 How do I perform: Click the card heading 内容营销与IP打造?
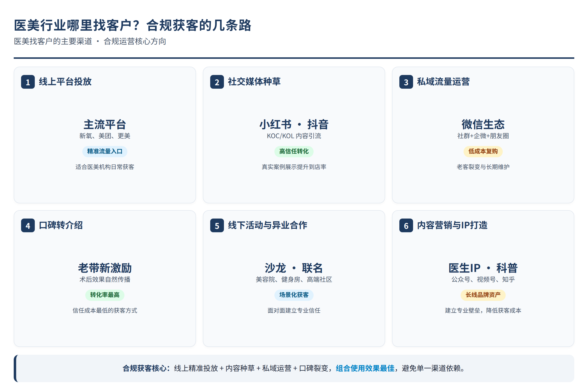452,225
